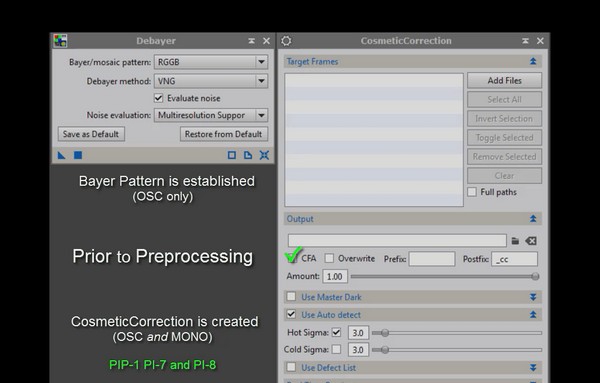Click Save as Default in Debayer
The height and width of the screenshot is (383, 600).
coord(91,134)
